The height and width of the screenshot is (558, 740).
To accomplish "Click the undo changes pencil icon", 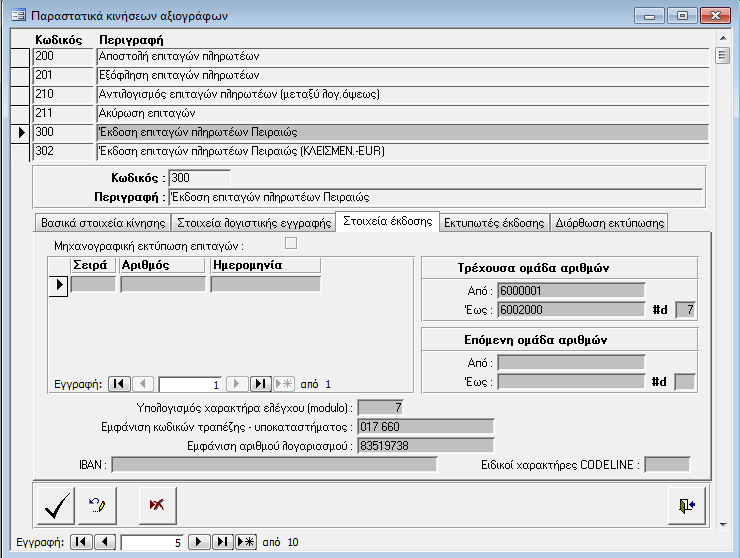I will 99,505.
